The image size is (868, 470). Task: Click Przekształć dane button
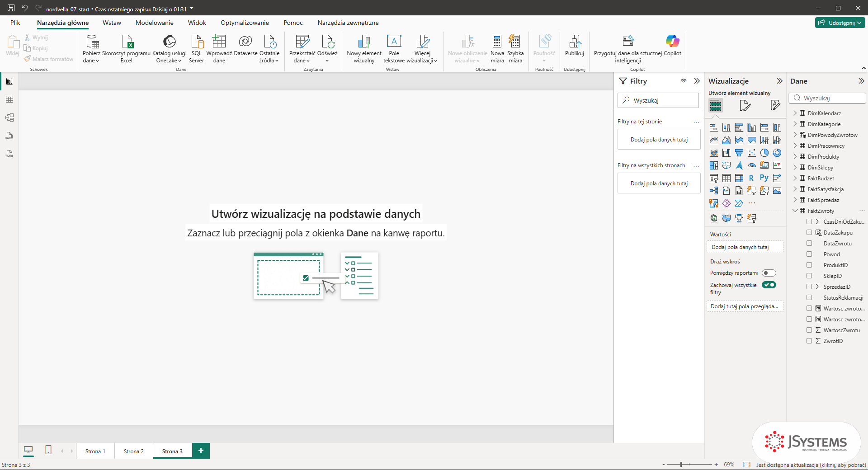pyautogui.click(x=302, y=49)
